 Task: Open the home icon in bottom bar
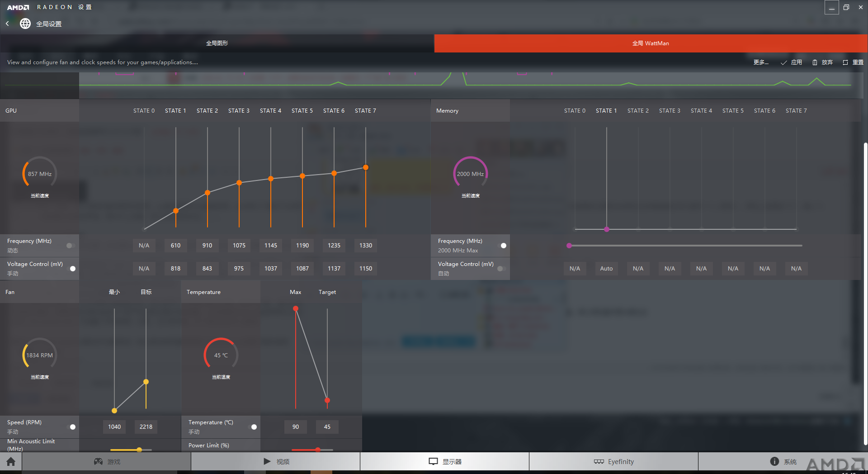pyautogui.click(x=11, y=461)
